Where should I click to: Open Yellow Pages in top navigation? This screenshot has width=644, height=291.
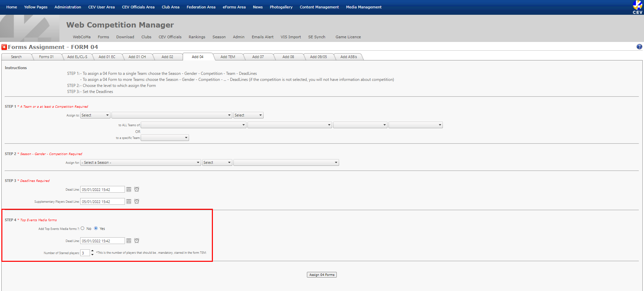(36, 7)
